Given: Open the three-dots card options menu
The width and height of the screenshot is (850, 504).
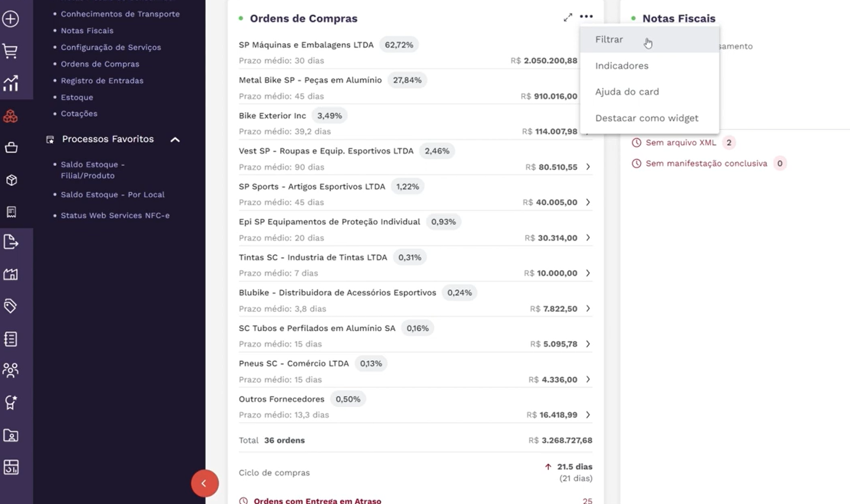Looking at the screenshot, I should click(586, 17).
